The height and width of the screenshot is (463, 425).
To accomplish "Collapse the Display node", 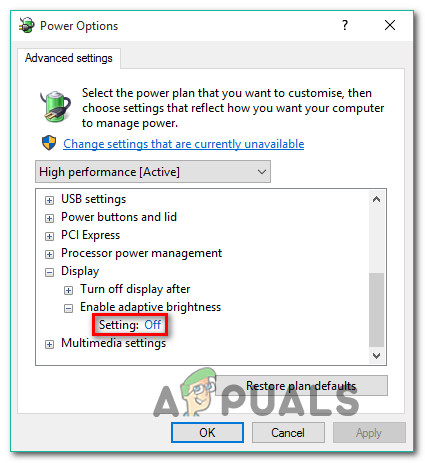I will point(49,272).
